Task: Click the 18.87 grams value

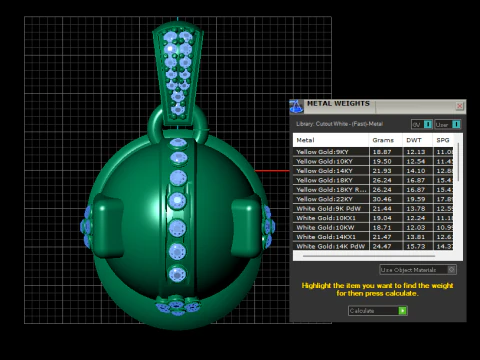Action: (382, 152)
